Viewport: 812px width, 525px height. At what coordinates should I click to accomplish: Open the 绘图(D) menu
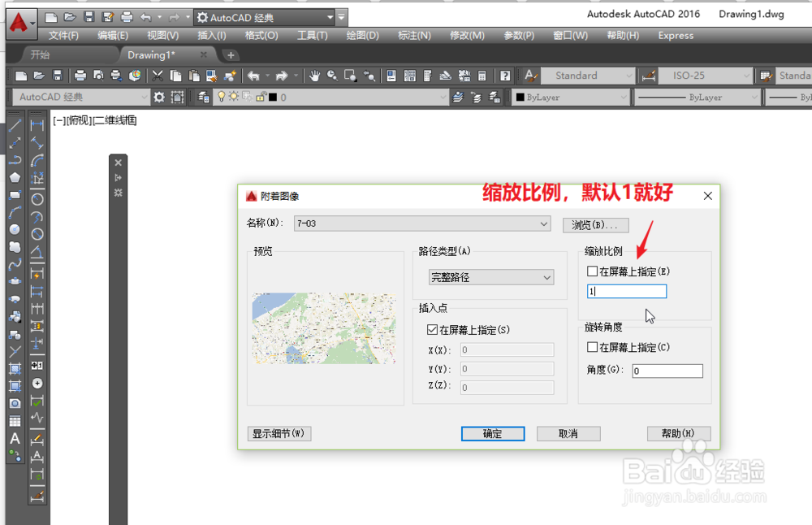362,35
